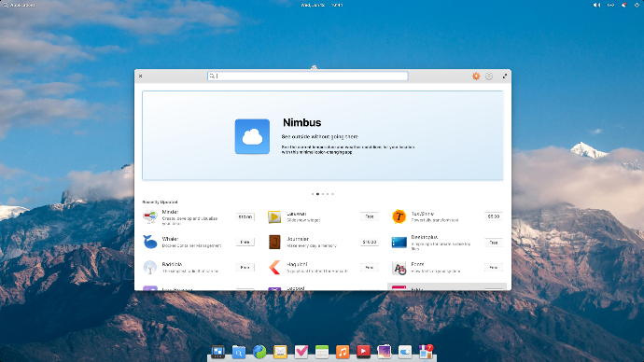
Task: Open the Haguichi red chevron app icon
Action: [274, 268]
